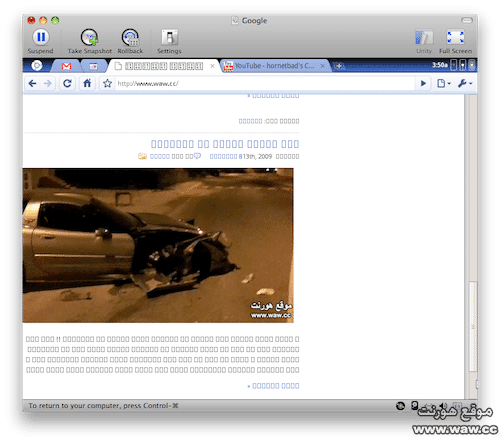Screen dimensions: 500x443
Task: Click the vertical page scrollbar
Action: pyautogui.click(x=472, y=247)
